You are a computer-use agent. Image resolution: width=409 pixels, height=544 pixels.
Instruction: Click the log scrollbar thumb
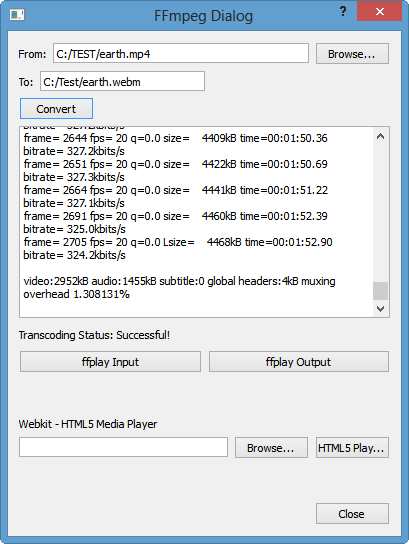tap(380, 291)
